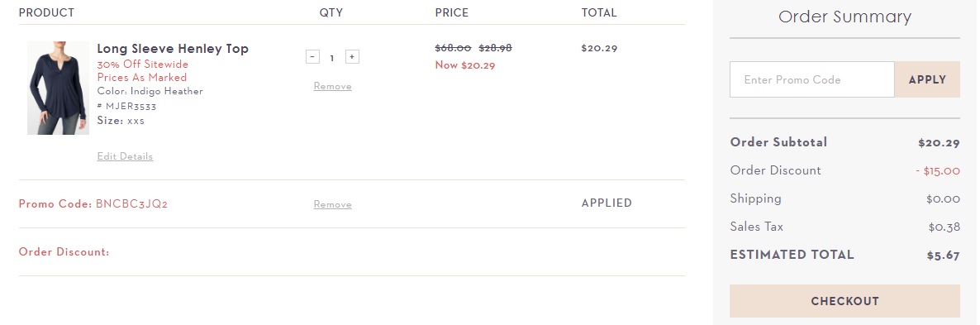The width and height of the screenshot is (980, 325).
Task: Click the struck-through $68.00 original price
Action: click(453, 48)
